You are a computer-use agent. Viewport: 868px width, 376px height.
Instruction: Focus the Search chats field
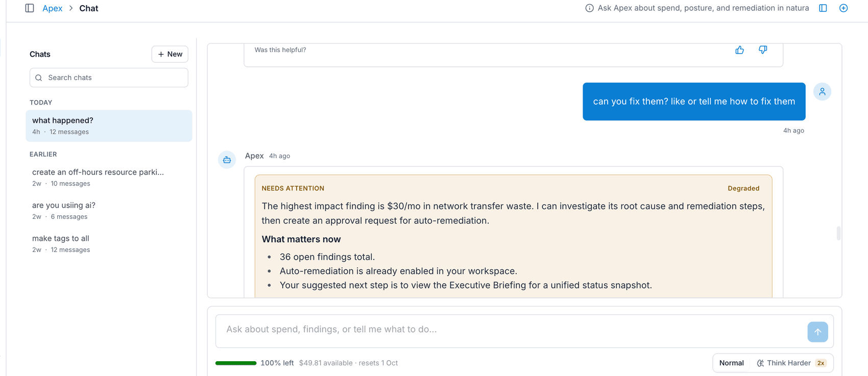109,78
